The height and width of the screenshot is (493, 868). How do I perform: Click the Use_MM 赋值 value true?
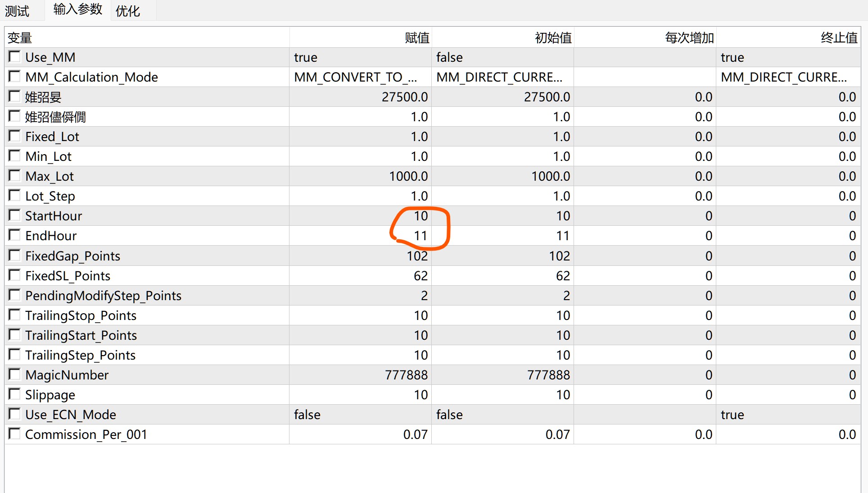coord(306,58)
